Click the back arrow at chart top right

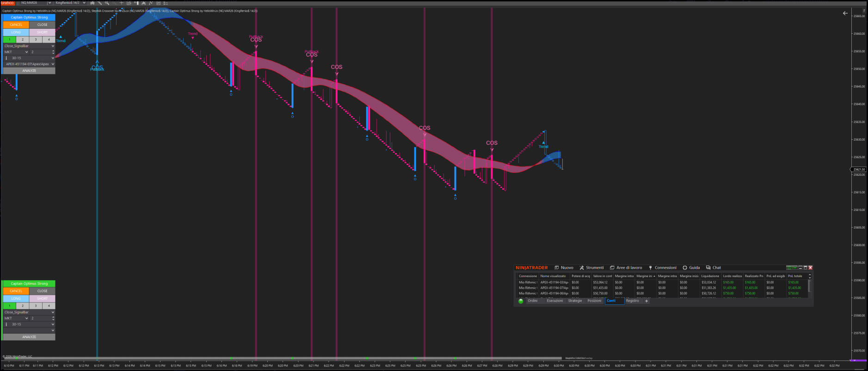(845, 13)
